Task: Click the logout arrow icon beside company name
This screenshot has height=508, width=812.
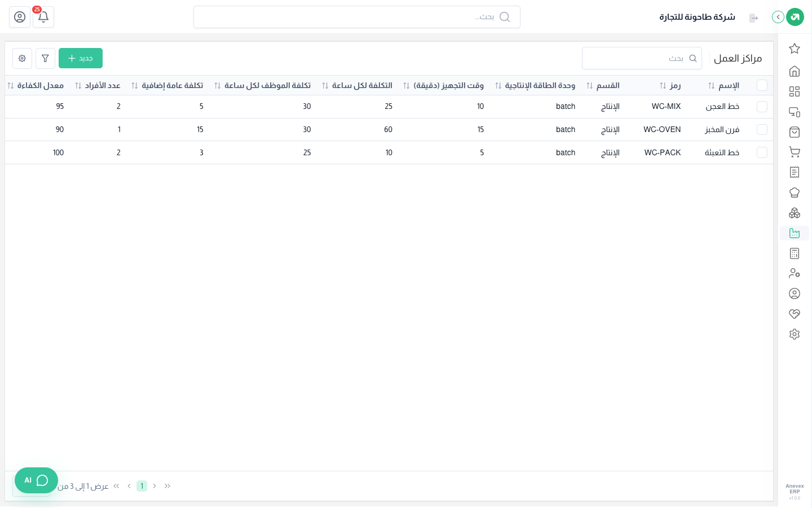Action: click(x=753, y=17)
